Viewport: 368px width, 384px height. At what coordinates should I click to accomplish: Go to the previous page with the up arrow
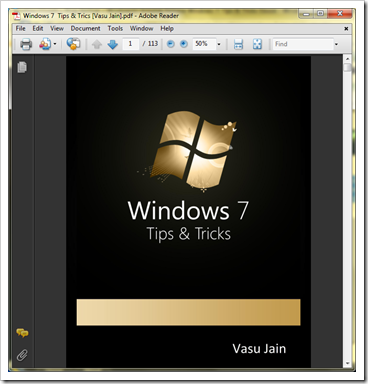[97, 44]
